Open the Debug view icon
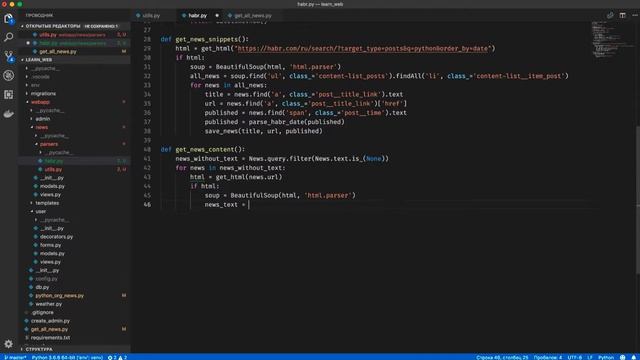Screen dimensions: 640x360 click(x=9, y=76)
